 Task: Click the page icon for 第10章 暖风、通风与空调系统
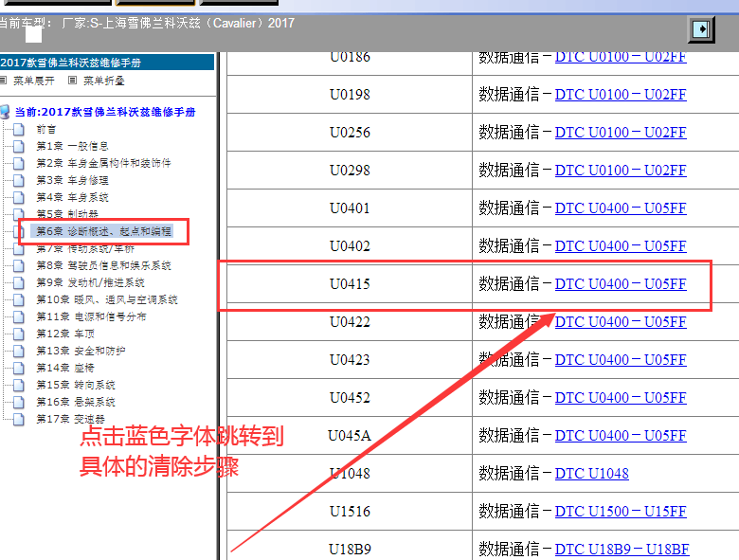pyautogui.click(x=19, y=299)
